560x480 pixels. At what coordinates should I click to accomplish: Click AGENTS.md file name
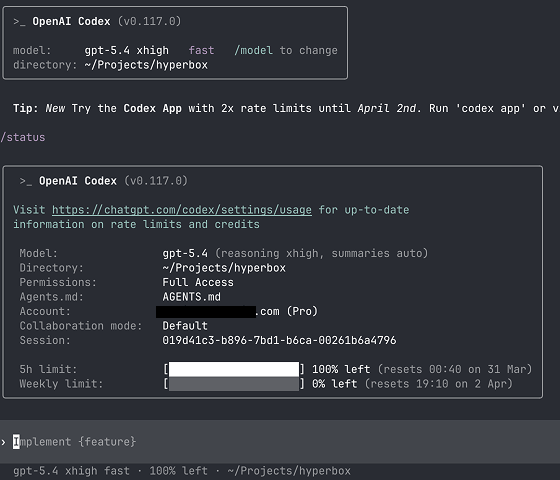[191, 297]
